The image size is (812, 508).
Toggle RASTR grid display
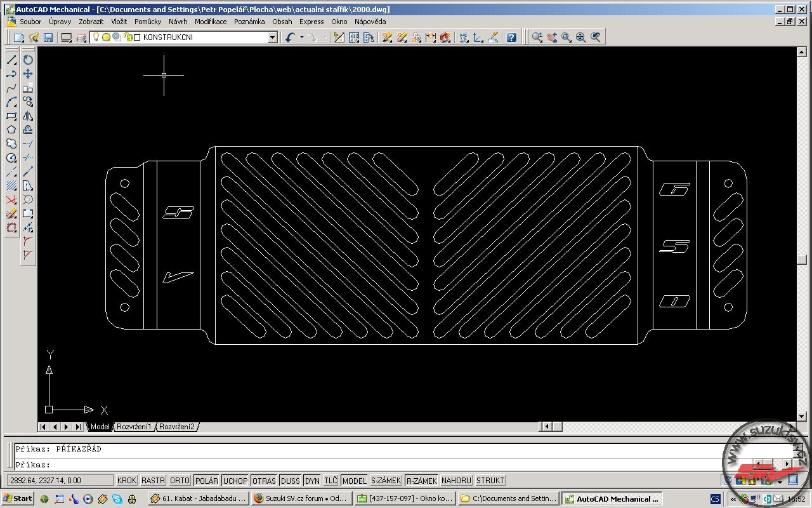click(153, 481)
